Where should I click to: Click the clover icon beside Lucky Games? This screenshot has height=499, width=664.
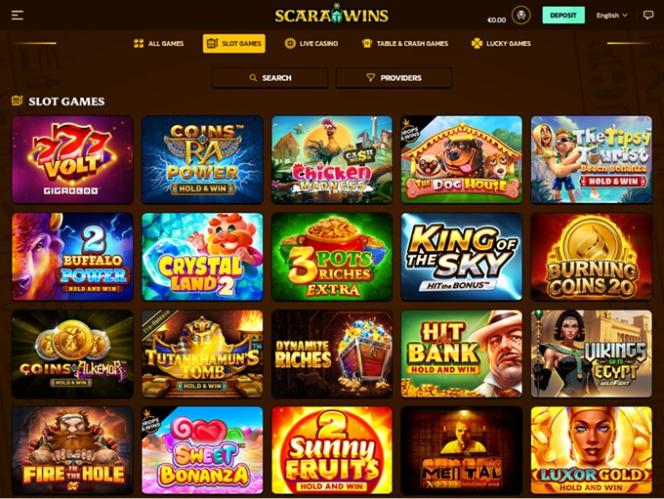[x=477, y=43]
